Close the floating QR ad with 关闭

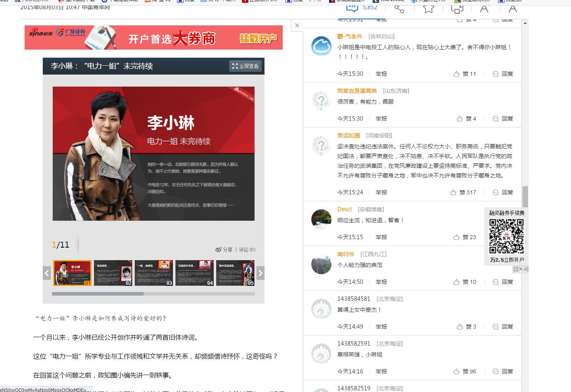pyautogui.click(x=521, y=269)
